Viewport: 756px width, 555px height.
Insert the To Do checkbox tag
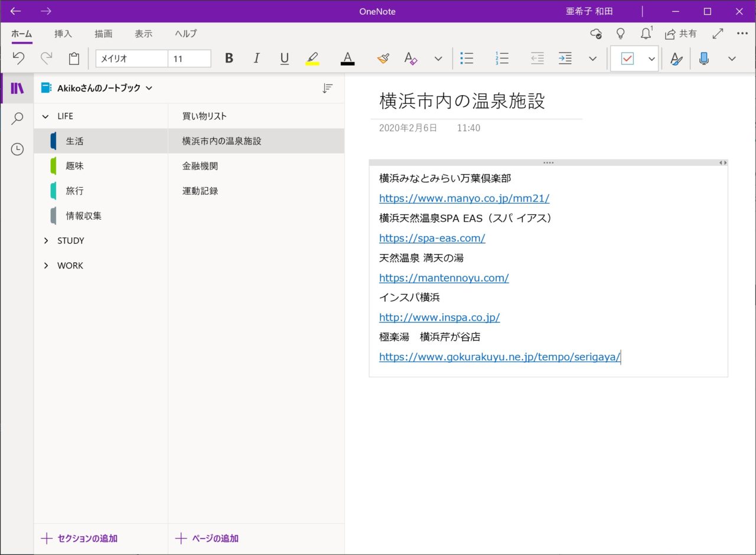pos(627,58)
